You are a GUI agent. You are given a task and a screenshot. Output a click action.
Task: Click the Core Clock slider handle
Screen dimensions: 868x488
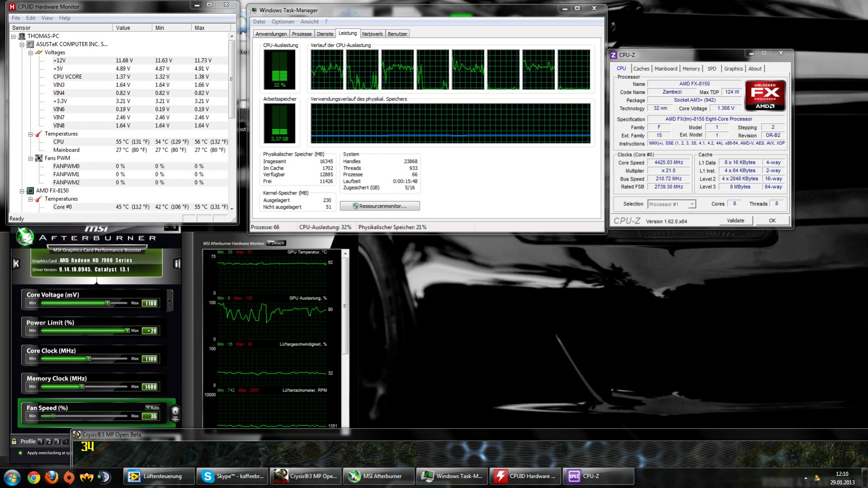(89, 359)
